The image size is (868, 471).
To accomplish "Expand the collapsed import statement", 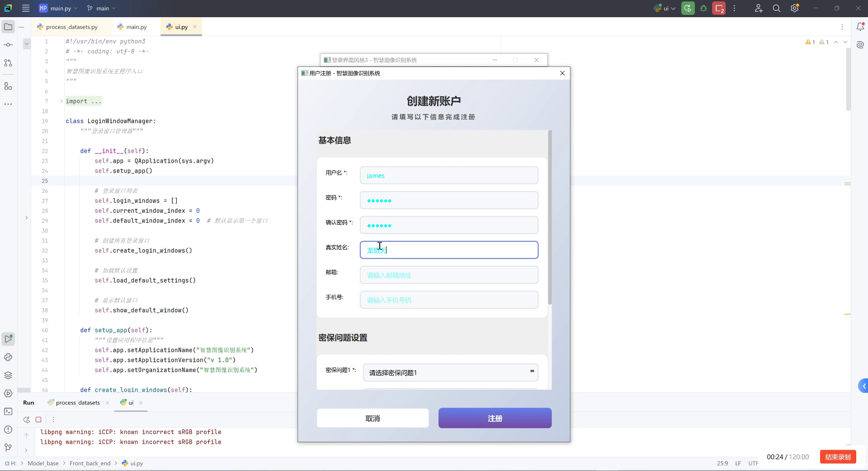I will click(x=61, y=101).
